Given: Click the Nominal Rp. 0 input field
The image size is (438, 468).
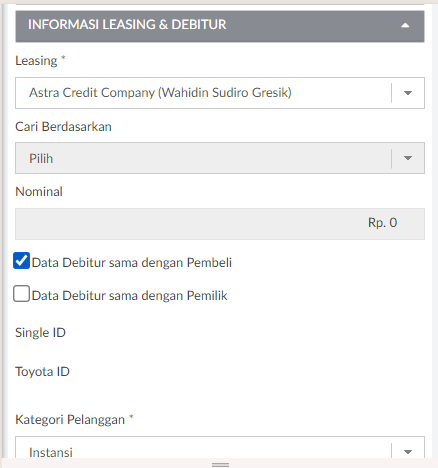Looking at the screenshot, I should click(x=220, y=224).
